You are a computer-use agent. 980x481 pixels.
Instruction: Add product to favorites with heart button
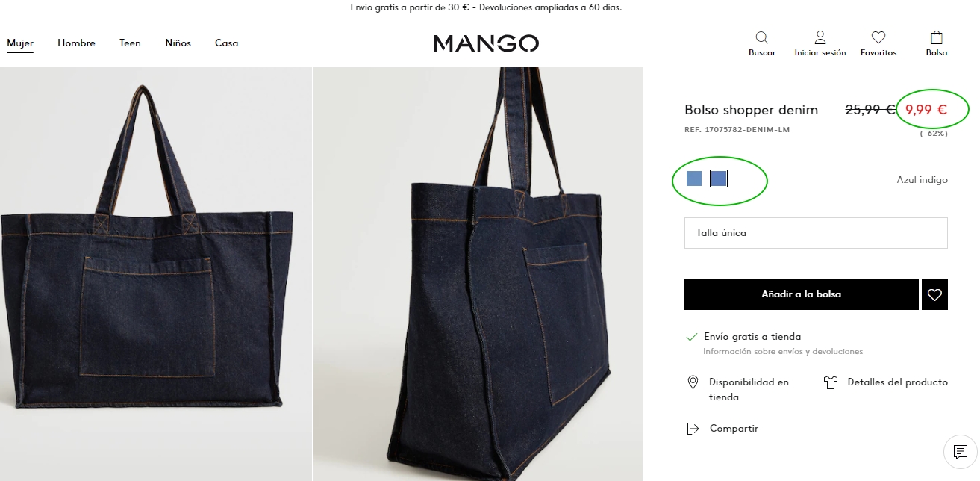tap(934, 294)
